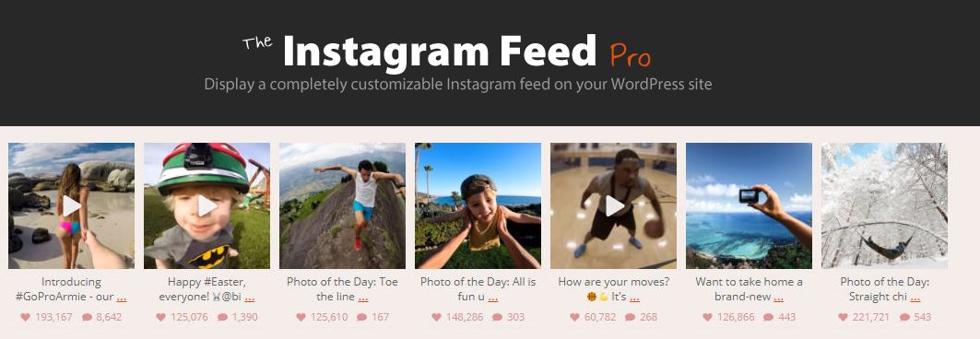The height and width of the screenshot is (339, 980).
Task: Play the Happy Easter kid video
Action: 207,206
